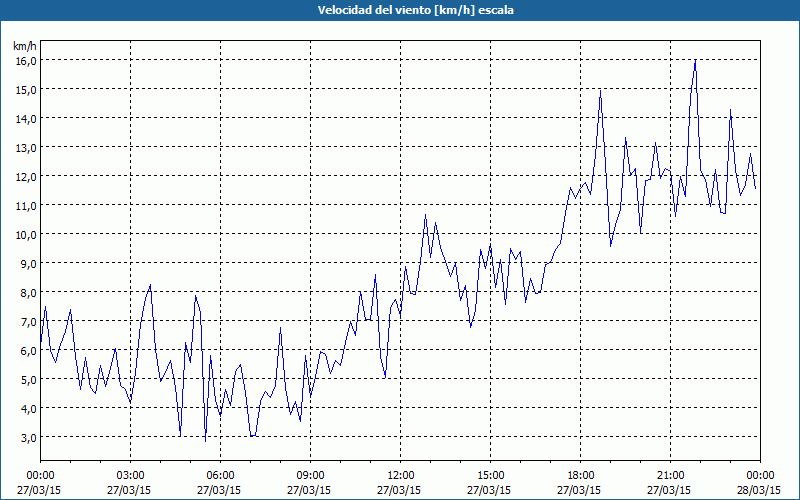Select the 10,0 y-axis label
The image size is (800, 500).
click(26, 235)
